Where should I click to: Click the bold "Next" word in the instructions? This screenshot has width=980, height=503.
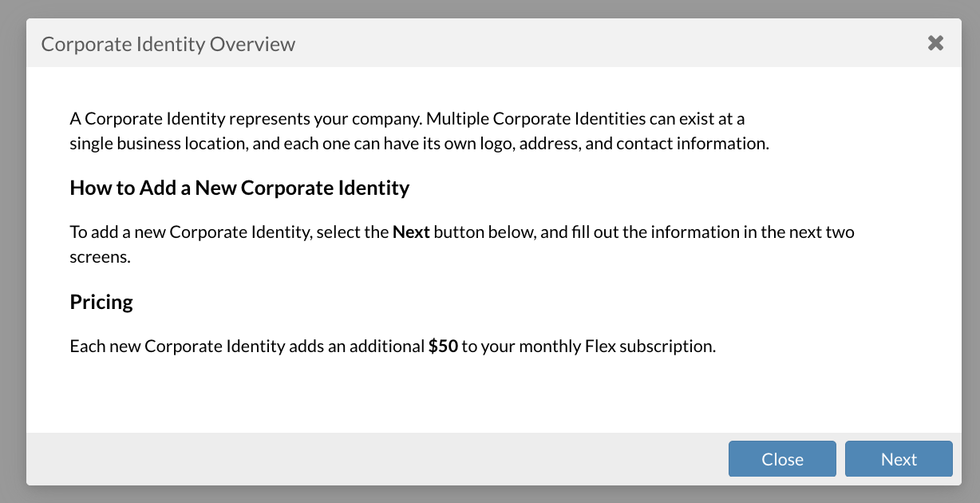point(411,232)
